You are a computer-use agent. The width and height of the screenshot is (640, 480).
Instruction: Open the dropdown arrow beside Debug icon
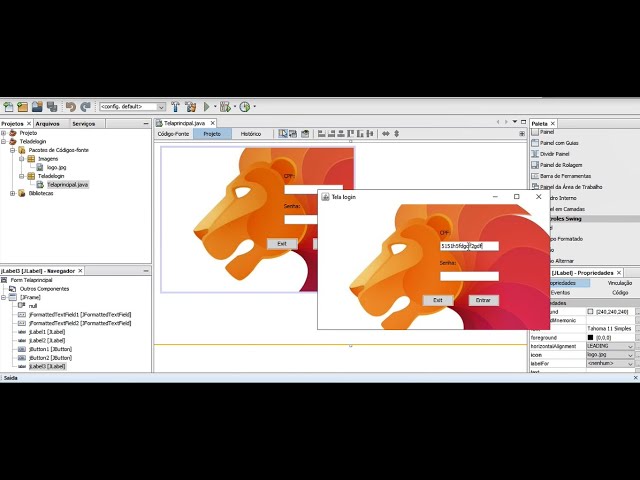pos(235,107)
